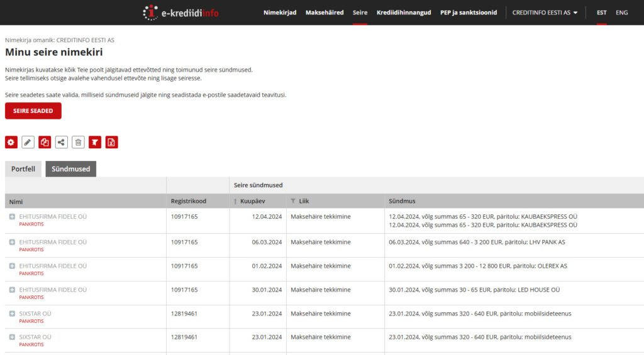Image resolution: width=644 pixels, height=355 pixels.
Task: Click Maksehäire tekkimine in the 12.04.2024 row
Action: coord(321,217)
